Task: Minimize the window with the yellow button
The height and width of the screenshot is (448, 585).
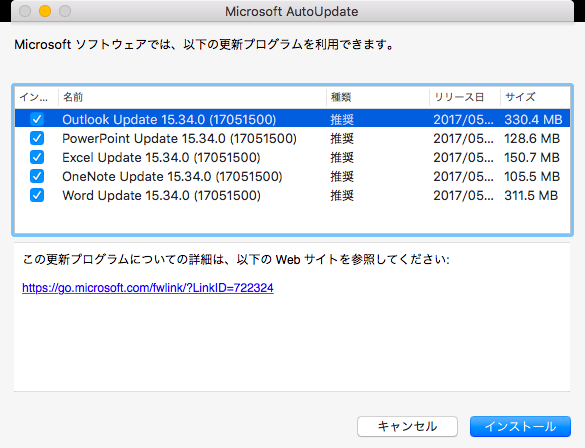Action: point(45,11)
